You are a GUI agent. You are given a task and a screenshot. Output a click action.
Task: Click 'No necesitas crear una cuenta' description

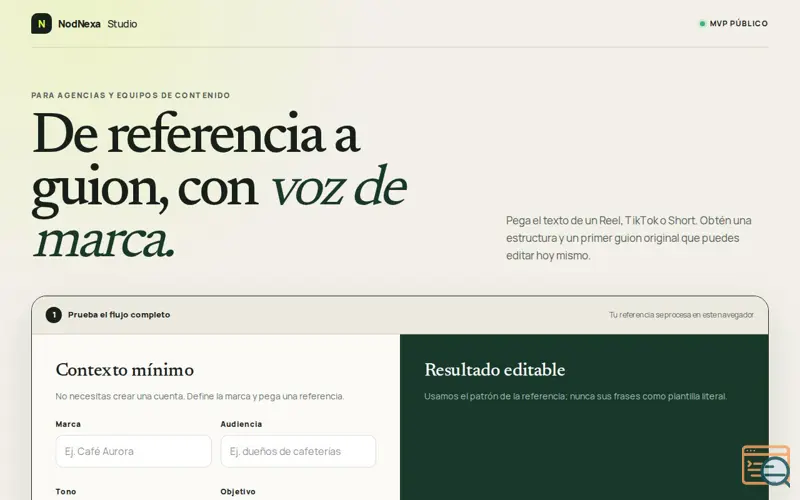click(200, 396)
